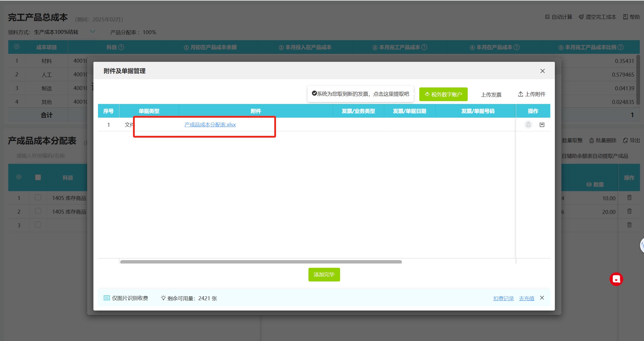Open the 帮助 help icon
This screenshot has height=341, width=644.
click(x=625, y=17)
